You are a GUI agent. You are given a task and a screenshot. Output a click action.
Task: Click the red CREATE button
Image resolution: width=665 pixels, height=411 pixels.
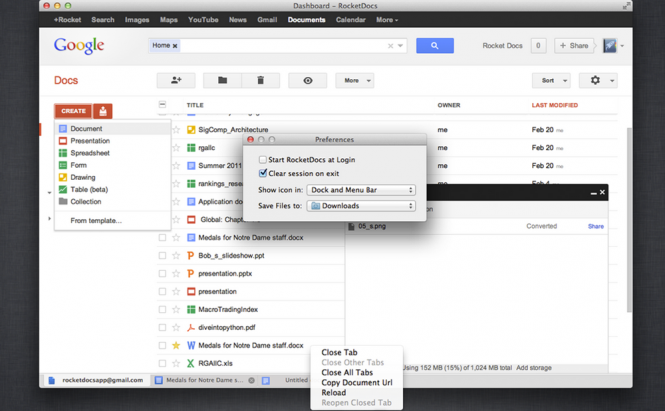(x=73, y=111)
